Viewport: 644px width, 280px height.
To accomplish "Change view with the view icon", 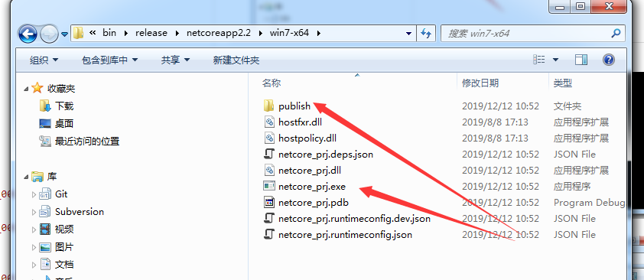I will [539, 60].
